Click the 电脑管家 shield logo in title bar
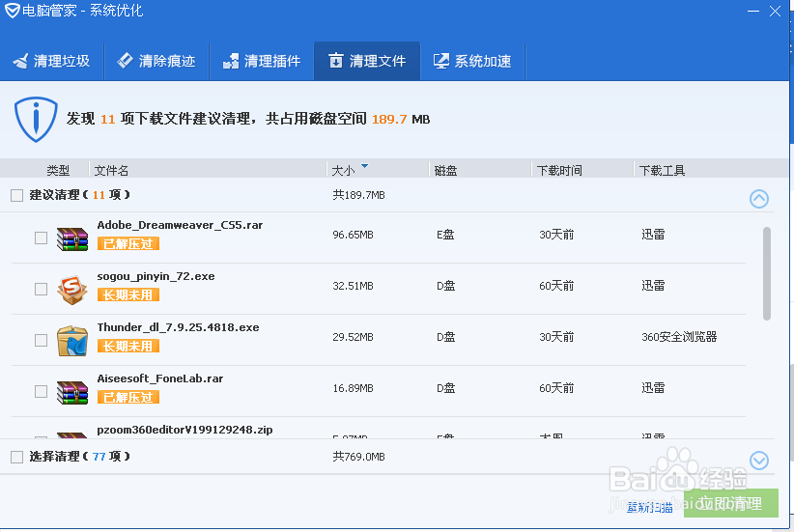Image resolution: width=794 pixels, height=532 pixels. click(x=13, y=10)
